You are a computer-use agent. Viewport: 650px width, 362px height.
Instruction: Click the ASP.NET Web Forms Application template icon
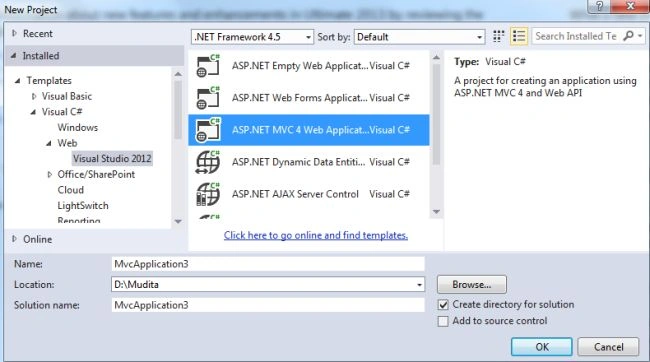click(x=208, y=98)
